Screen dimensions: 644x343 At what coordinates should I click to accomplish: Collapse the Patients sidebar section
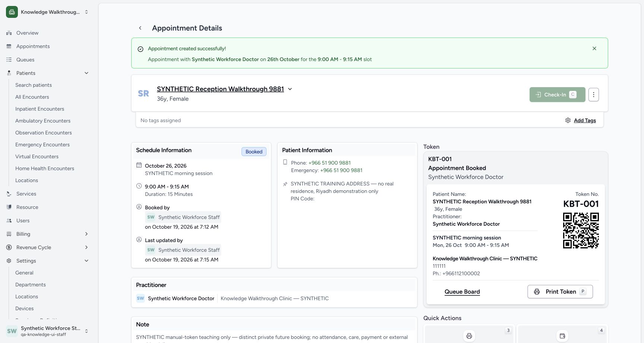(48, 73)
